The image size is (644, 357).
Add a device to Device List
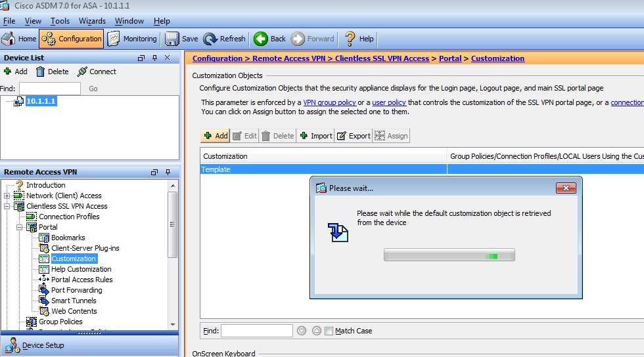(x=16, y=72)
